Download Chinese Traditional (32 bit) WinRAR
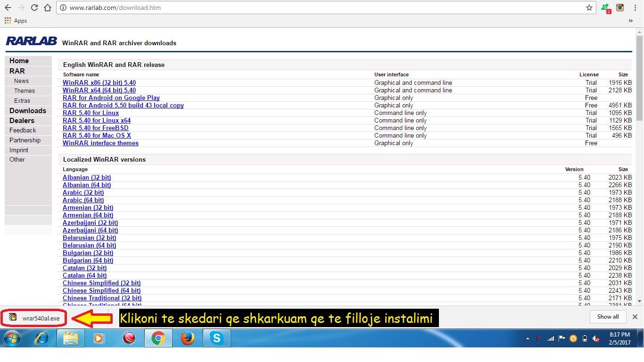Viewport: 644px width, 362px height. [x=102, y=298]
